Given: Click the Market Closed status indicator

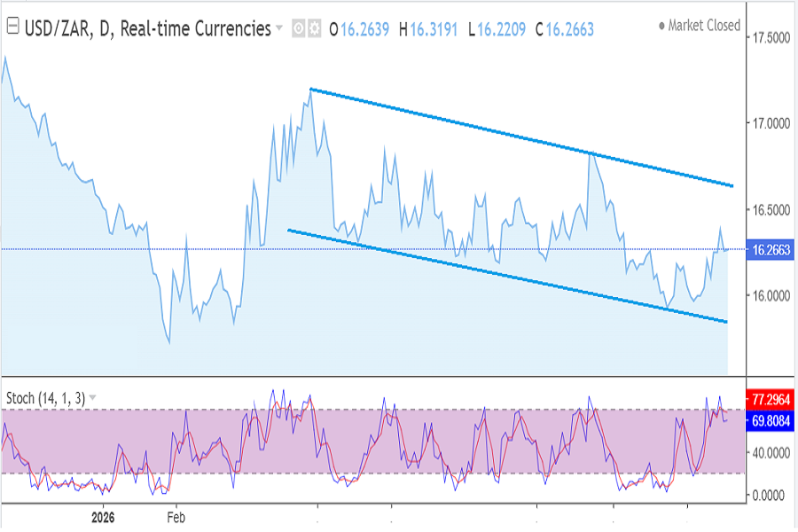Looking at the screenshot, I should [x=700, y=26].
